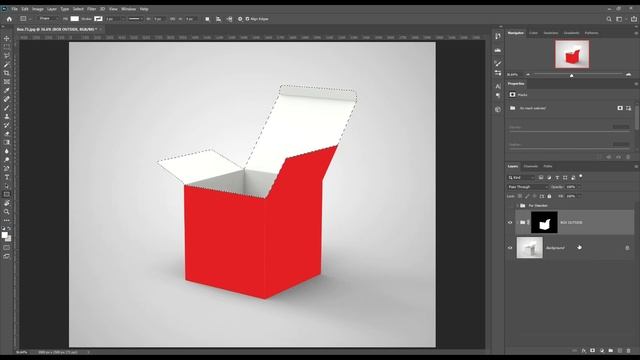Toggle the Align Edges checkbox

[x=247, y=19]
